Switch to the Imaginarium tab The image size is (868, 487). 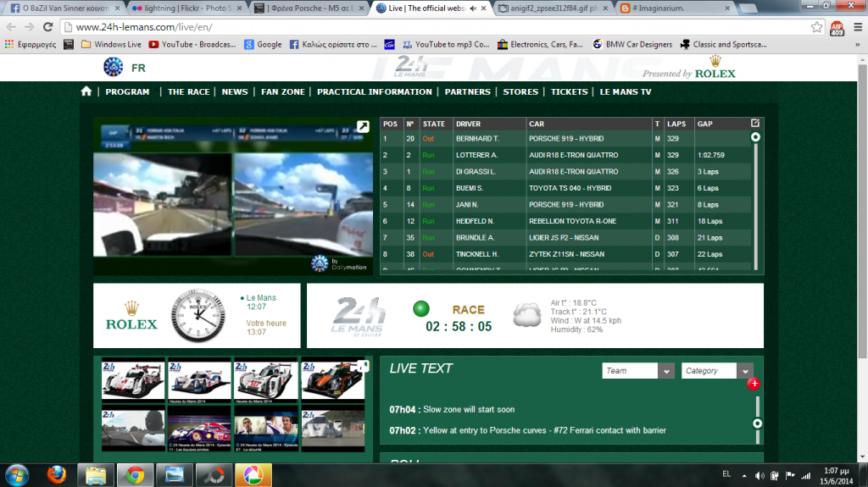[x=676, y=8]
